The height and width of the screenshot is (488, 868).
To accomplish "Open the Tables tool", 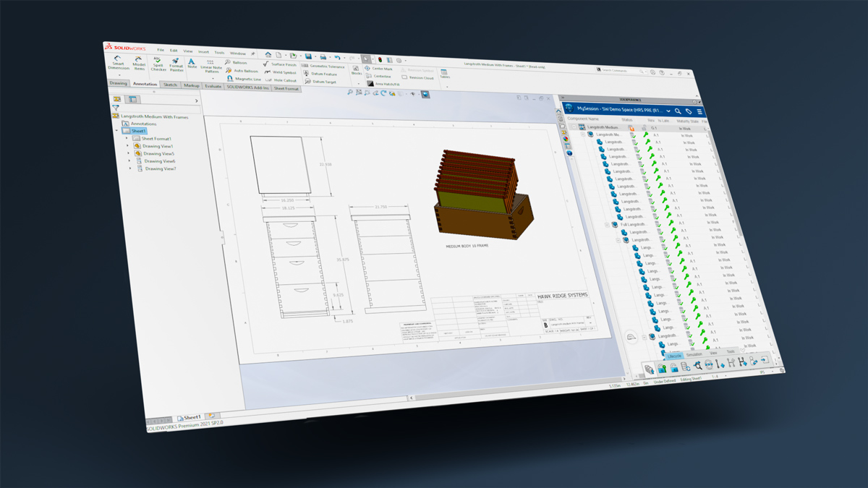I will (x=444, y=74).
